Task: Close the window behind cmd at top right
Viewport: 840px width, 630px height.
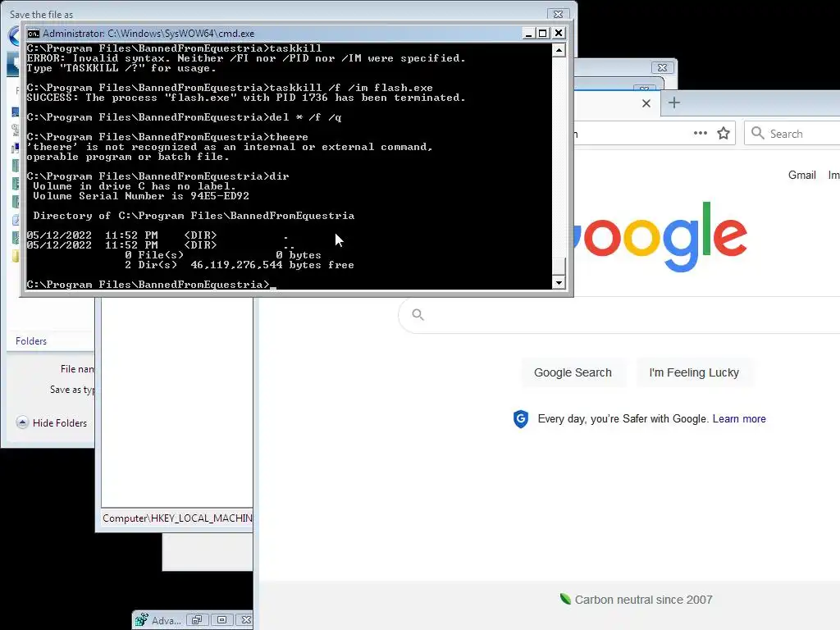Action: click(x=662, y=67)
